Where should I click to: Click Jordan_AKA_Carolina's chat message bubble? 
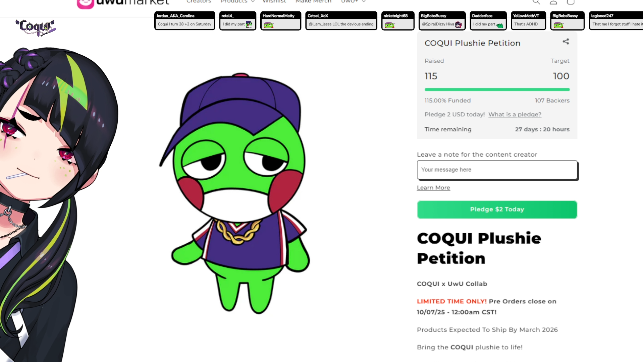pyautogui.click(x=184, y=21)
